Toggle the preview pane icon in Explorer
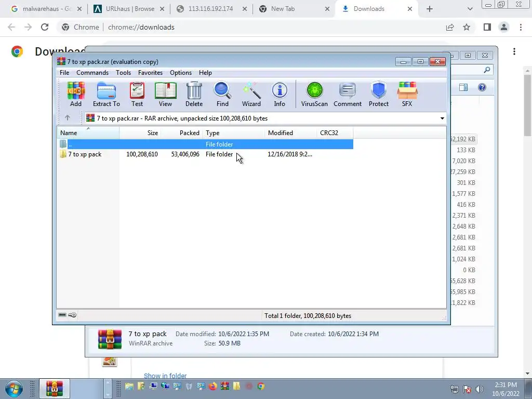 click(463, 87)
